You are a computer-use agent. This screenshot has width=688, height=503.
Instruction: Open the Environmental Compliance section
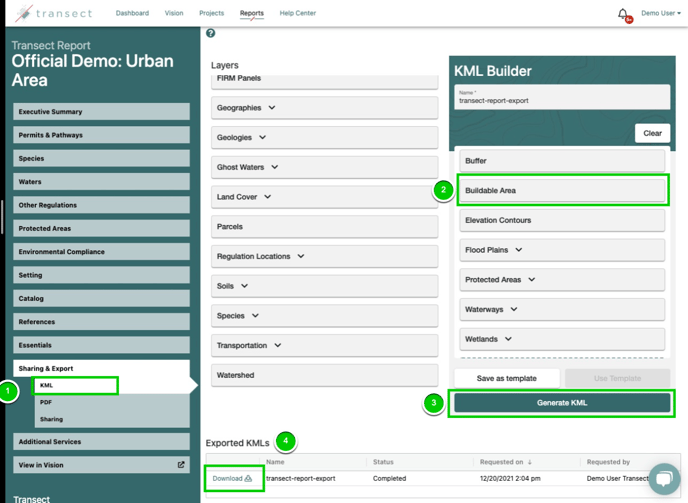point(101,252)
